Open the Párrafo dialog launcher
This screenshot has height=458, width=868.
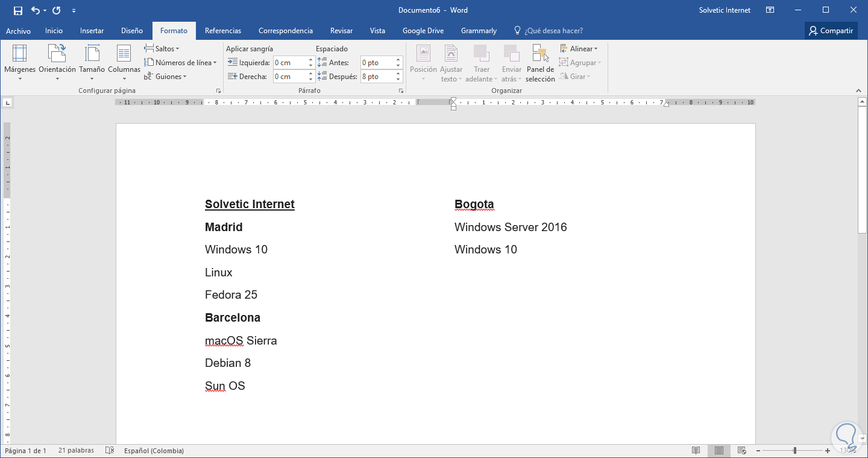[400, 91]
